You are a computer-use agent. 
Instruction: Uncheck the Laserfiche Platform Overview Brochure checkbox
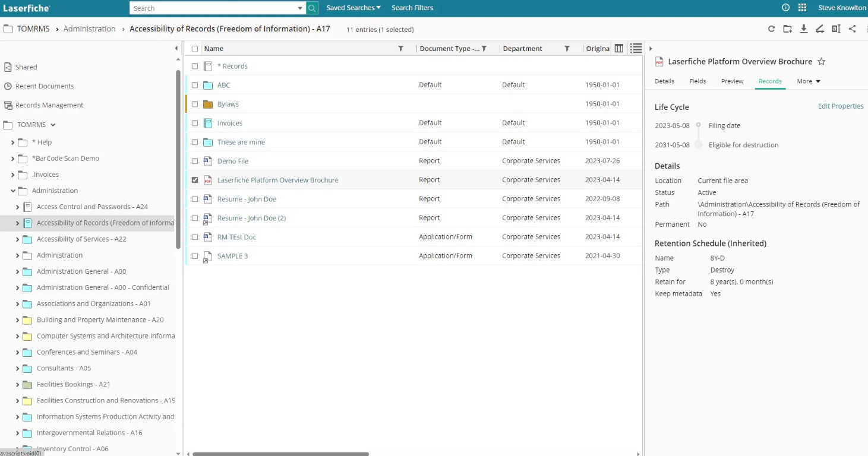(x=195, y=180)
